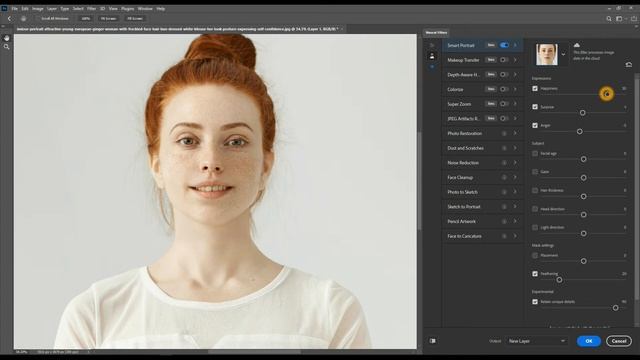
Task: Click the Beta badge on Smart Portrait
Action: pos(491,45)
